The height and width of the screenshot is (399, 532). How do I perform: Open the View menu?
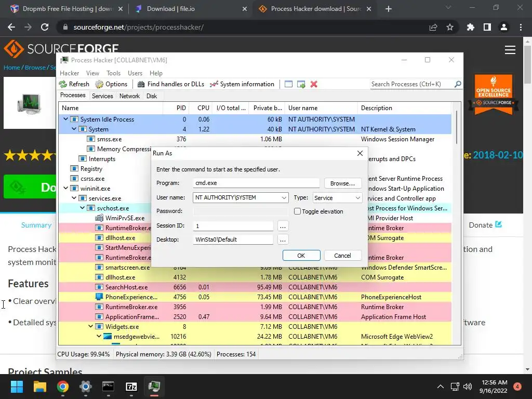92,73
